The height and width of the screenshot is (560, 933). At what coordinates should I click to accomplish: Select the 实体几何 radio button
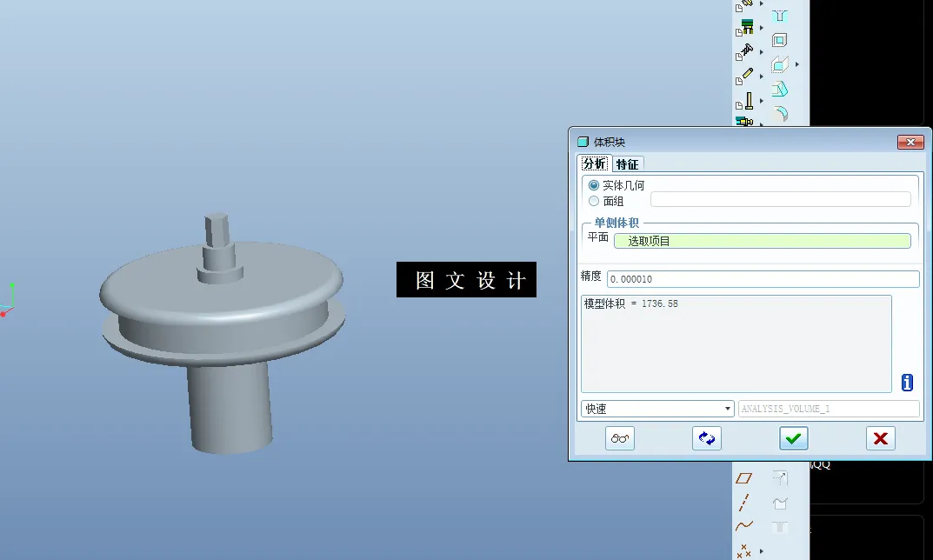point(595,184)
